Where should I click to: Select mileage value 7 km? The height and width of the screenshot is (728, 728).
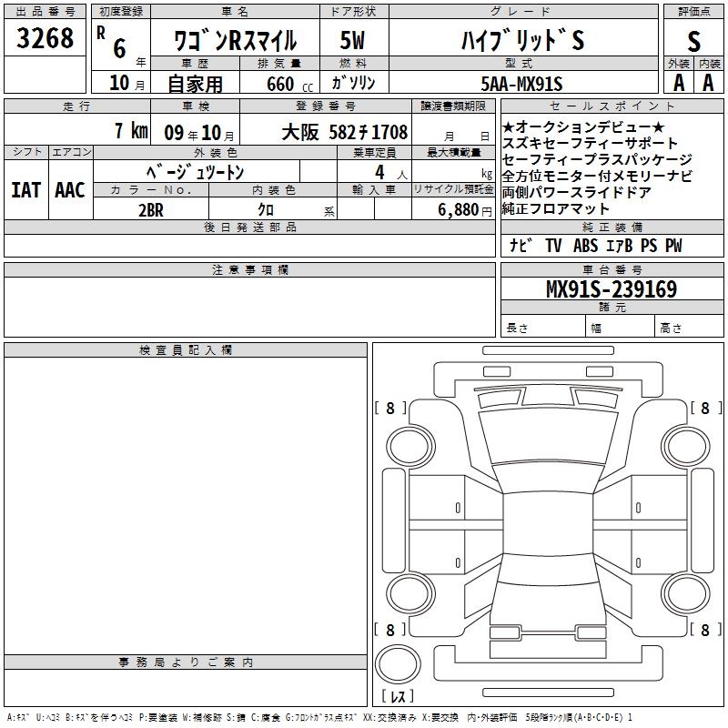pos(131,130)
